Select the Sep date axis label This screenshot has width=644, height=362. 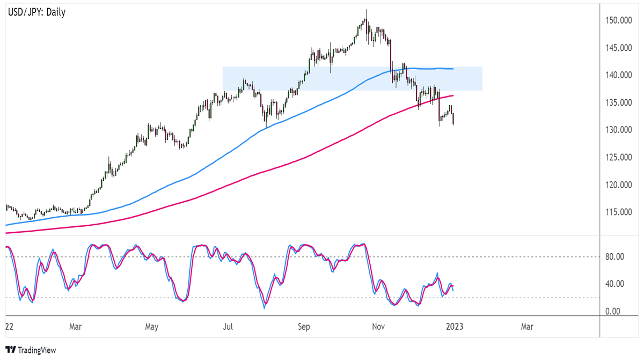(304, 326)
